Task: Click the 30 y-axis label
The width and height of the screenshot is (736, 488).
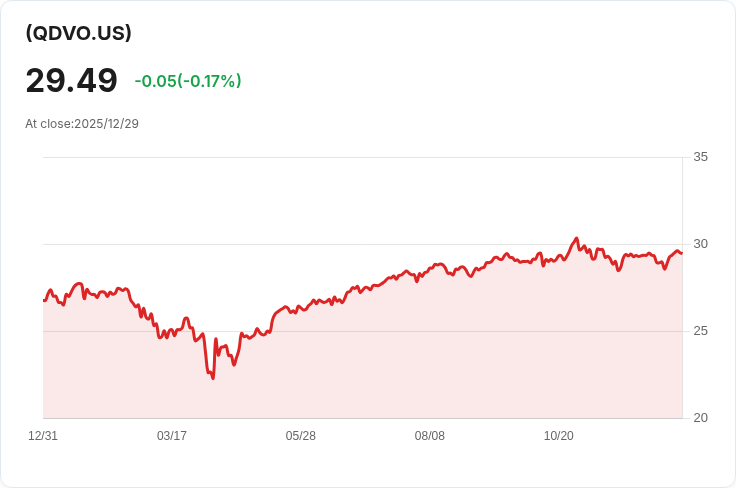Action: (x=700, y=244)
